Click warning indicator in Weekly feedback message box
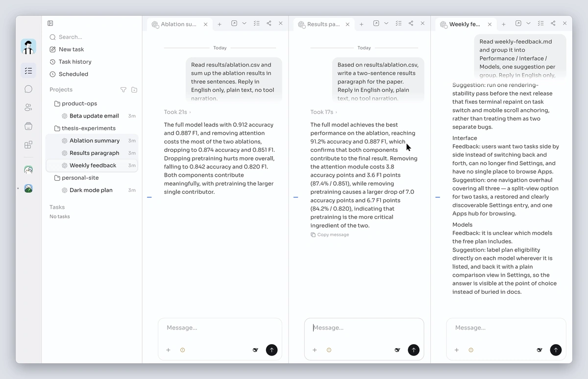This screenshot has width=588, height=379. [x=471, y=350]
